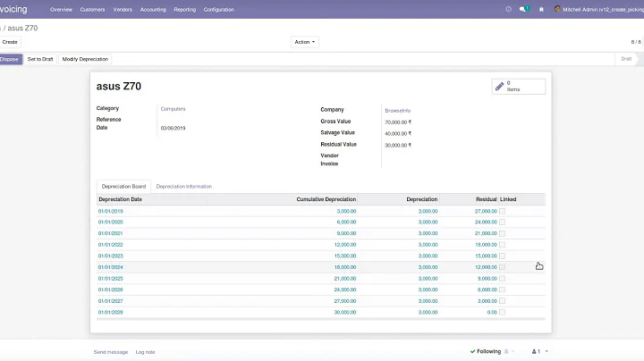Click the green Following checkmark

click(x=473, y=351)
